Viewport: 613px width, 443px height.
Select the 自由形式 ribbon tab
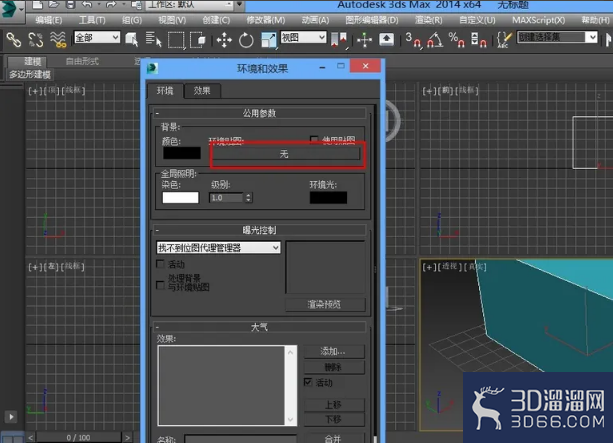pyautogui.click(x=82, y=61)
